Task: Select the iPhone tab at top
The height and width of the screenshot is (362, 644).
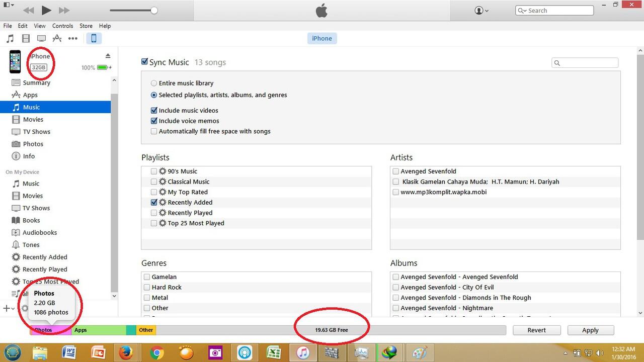Action: (322, 38)
